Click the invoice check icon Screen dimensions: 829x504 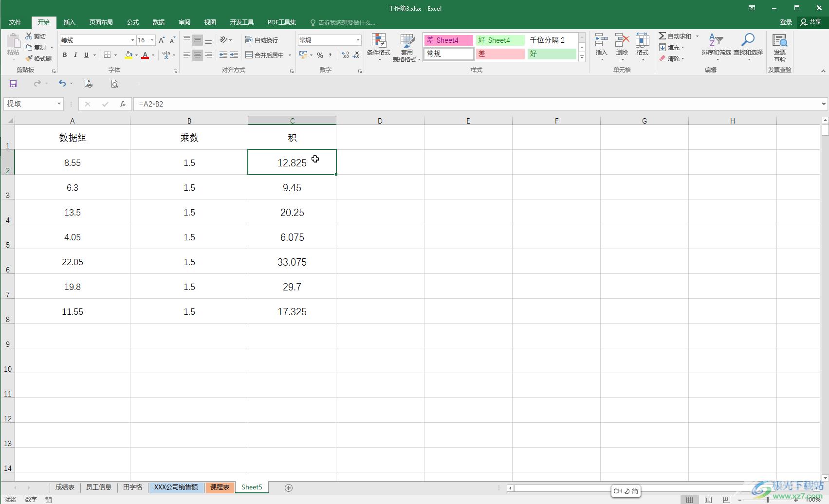coord(780,40)
